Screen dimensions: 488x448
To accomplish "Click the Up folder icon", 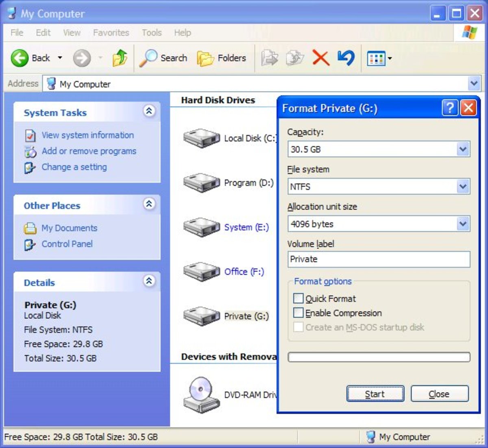I will click(x=119, y=58).
